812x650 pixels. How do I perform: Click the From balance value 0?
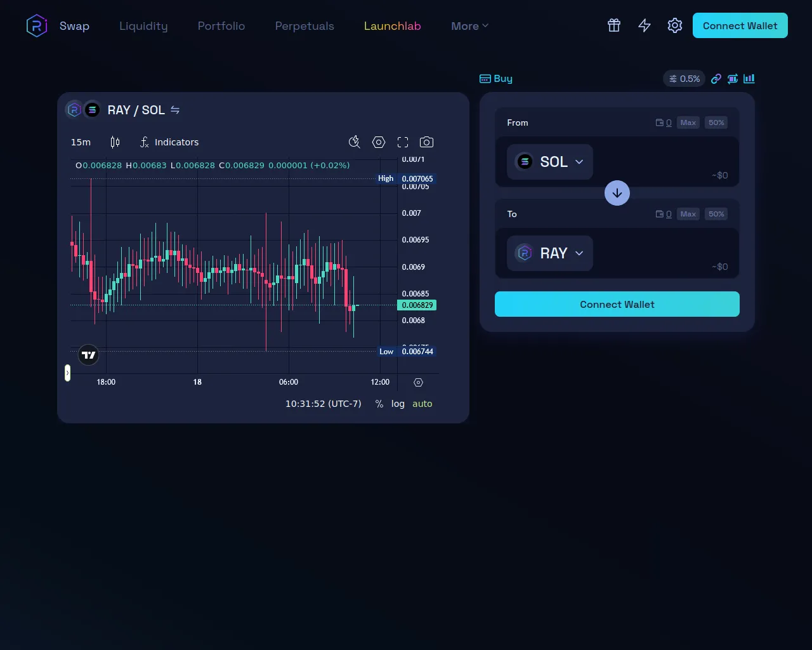(x=669, y=123)
